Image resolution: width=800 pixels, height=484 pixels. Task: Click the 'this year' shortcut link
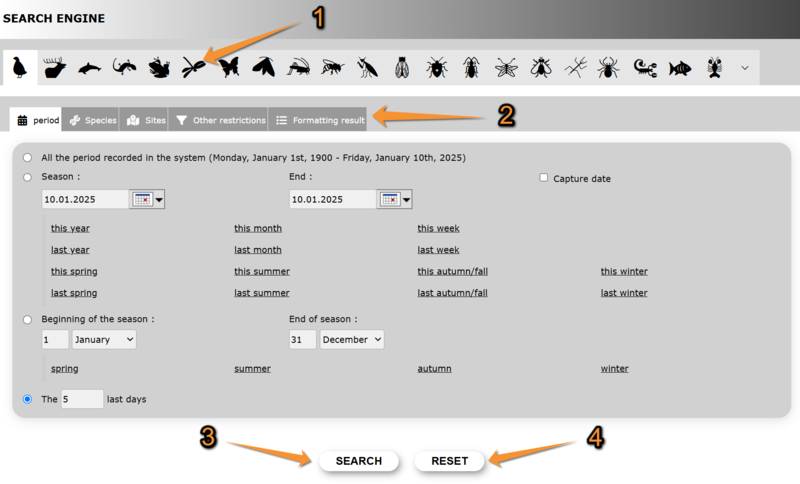pos(70,228)
